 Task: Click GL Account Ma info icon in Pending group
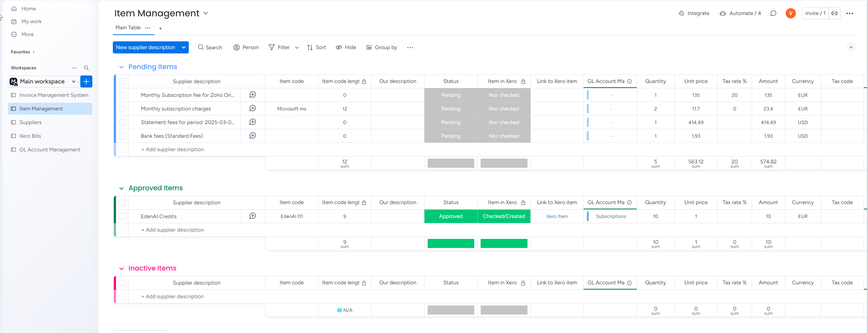pyautogui.click(x=629, y=81)
